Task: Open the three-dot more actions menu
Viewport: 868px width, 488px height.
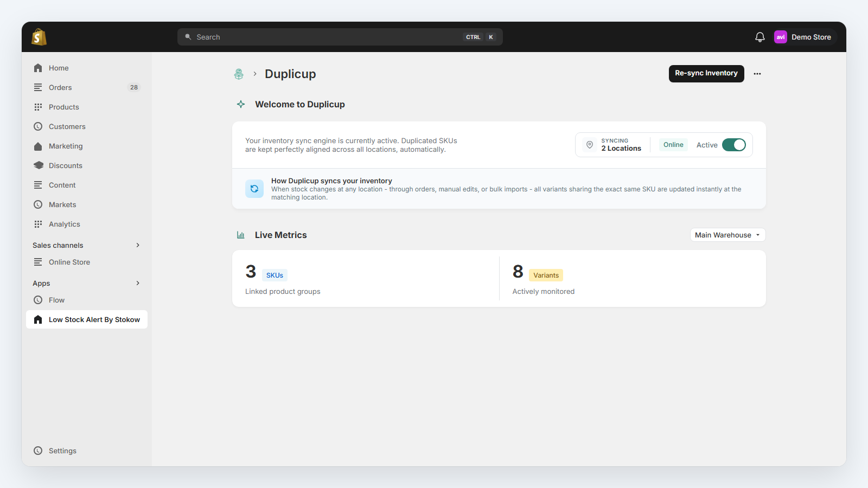Action: pos(757,74)
